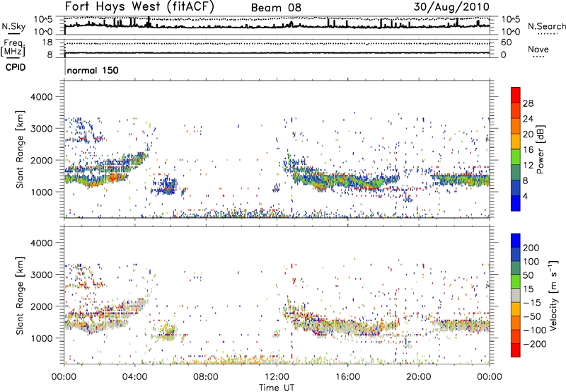The height and width of the screenshot is (392, 566).
Task: Select the "24" label on the power colorbar
Action: (x=528, y=119)
